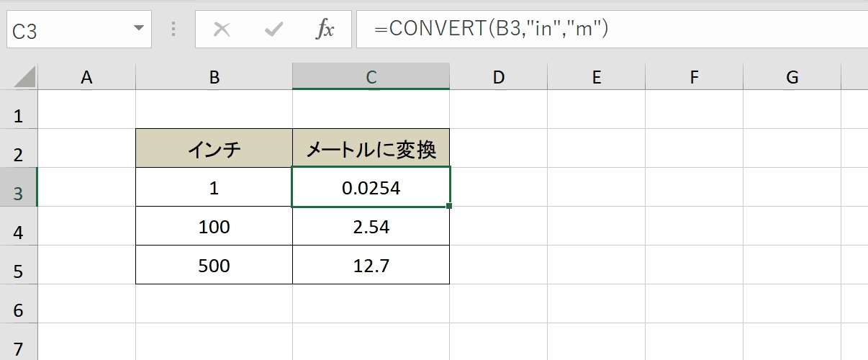Click the fill handle on cell C3
Image resolution: width=868 pixels, height=360 pixels.
pos(449,207)
